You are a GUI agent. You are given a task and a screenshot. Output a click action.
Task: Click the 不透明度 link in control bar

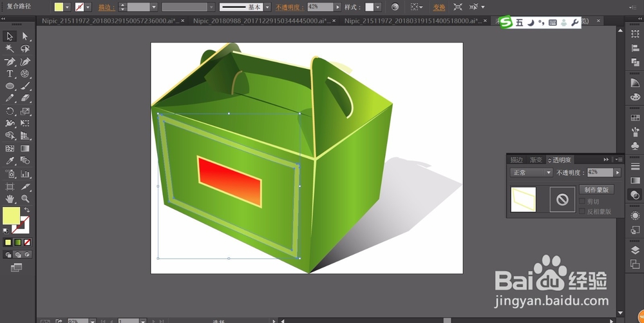(290, 7)
